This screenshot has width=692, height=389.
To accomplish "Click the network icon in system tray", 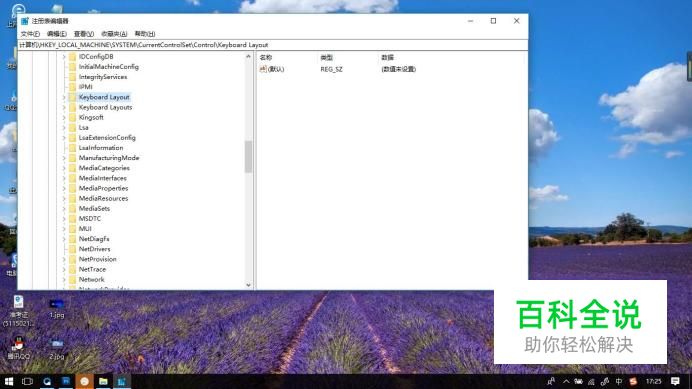I will 591,381.
